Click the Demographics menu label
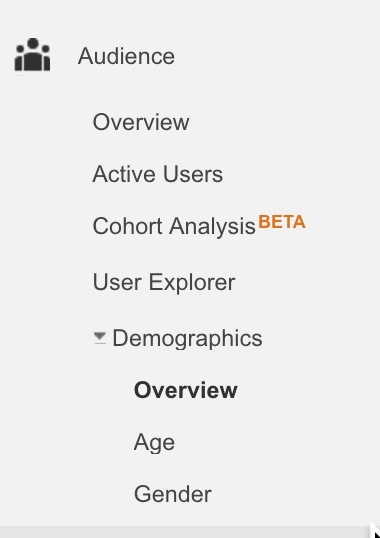 [187, 338]
